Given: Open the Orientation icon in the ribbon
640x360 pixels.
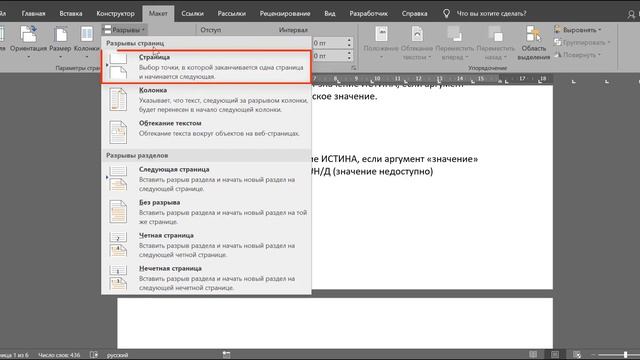Looking at the screenshot, I should (28, 34).
